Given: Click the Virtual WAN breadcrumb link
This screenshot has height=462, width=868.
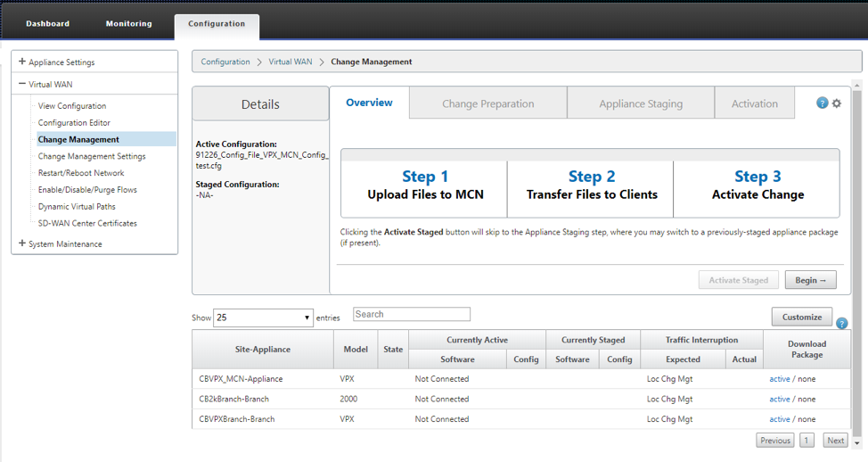Looking at the screenshot, I should point(290,62).
